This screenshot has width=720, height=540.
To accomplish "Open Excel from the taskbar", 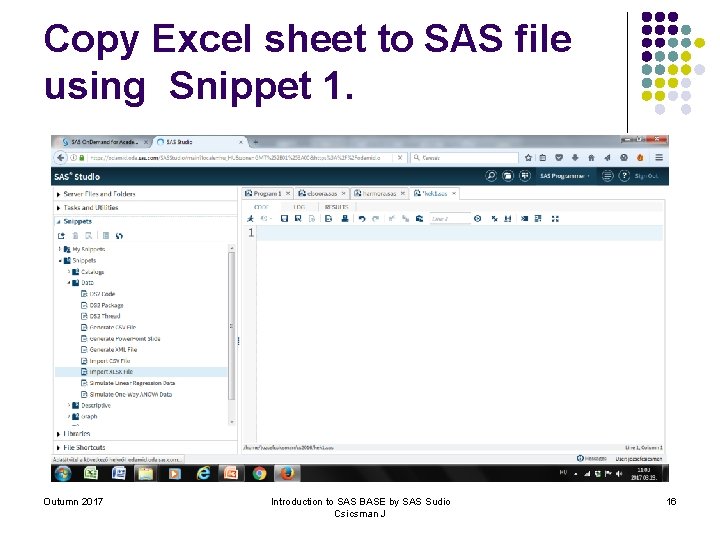I will coord(91,473).
